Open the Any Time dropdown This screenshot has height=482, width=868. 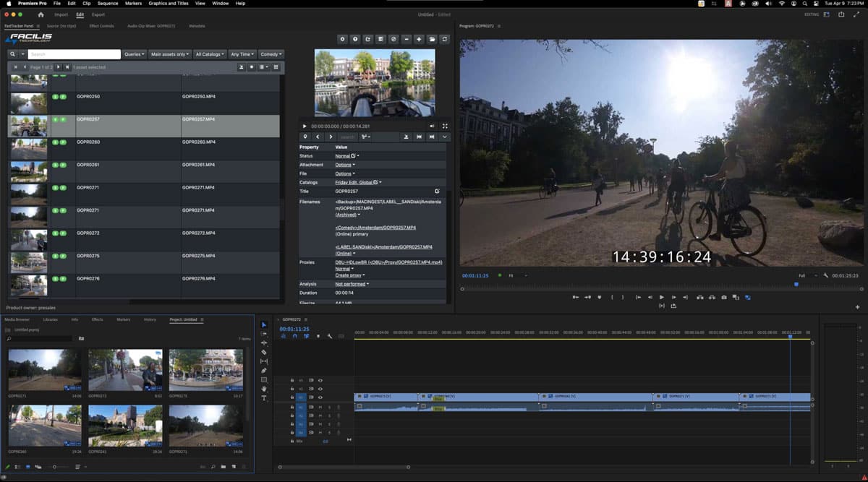[x=242, y=54]
